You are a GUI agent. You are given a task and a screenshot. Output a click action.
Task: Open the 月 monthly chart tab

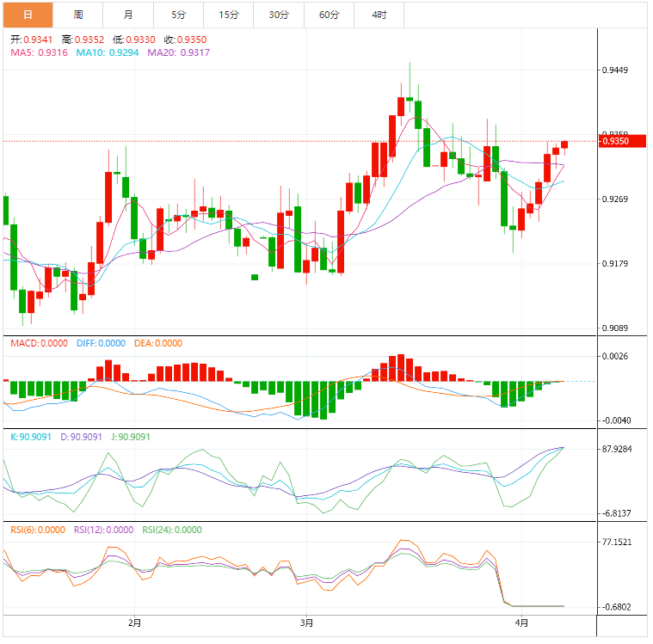pyautogui.click(x=128, y=15)
